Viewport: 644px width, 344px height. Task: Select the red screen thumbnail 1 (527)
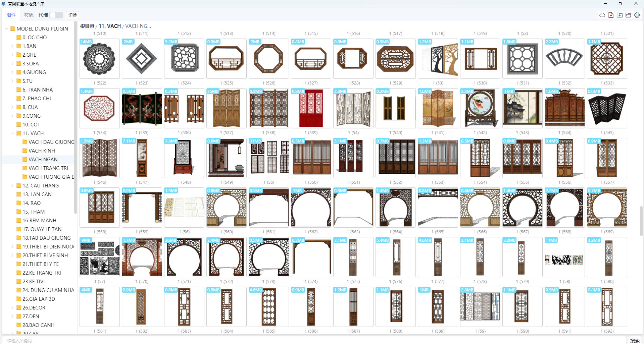click(311, 108)
